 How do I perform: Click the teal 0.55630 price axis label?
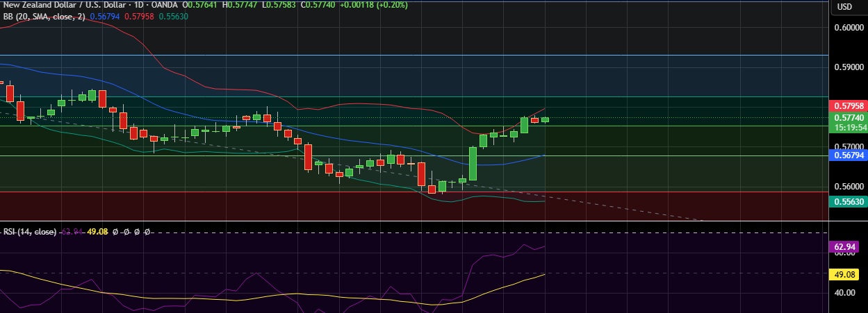point(848,201)
